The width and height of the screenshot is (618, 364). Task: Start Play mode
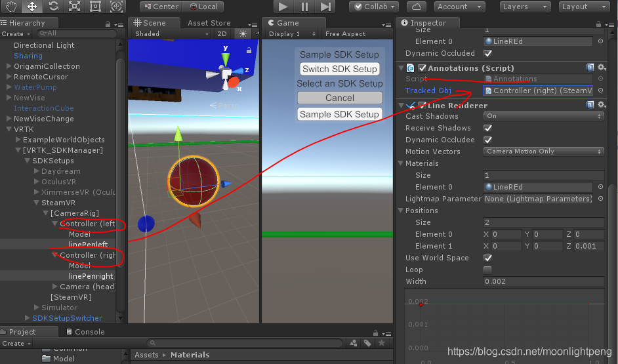click(283, 7)
